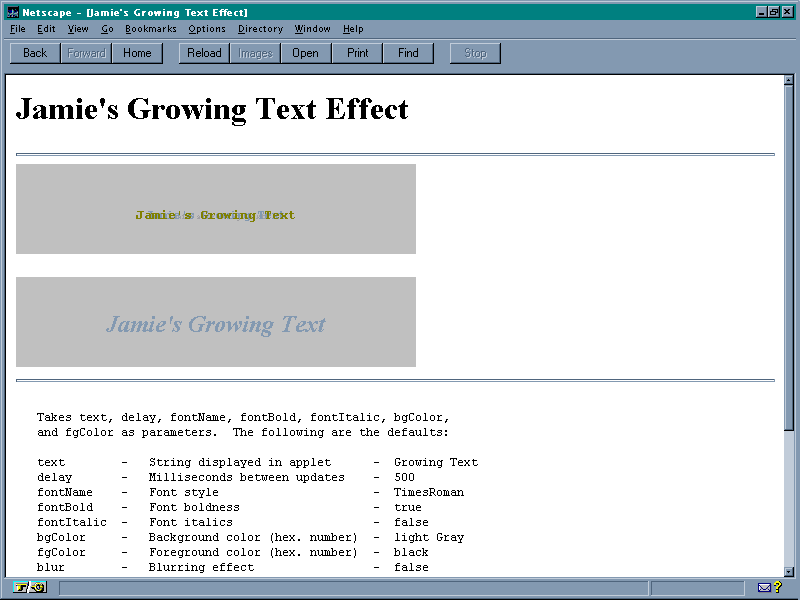Screen dimensions: 800x600
Task: Go to the Home page
Action: pos(137,53)
